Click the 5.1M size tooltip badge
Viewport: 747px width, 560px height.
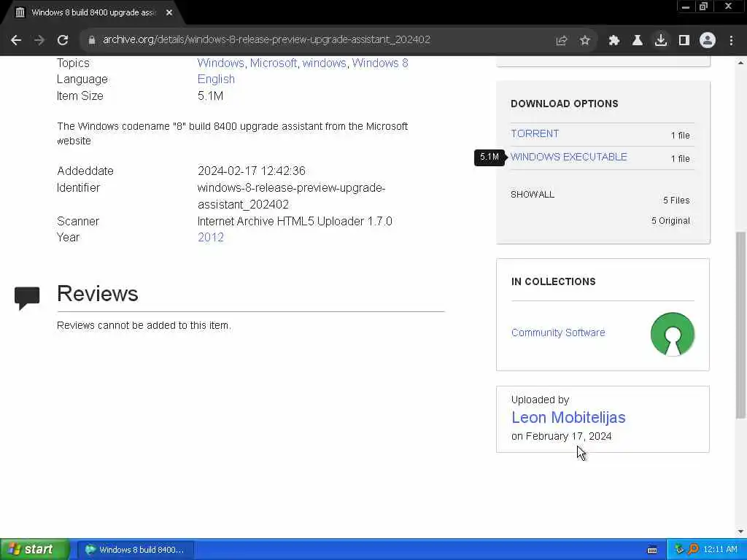point(489,157)
